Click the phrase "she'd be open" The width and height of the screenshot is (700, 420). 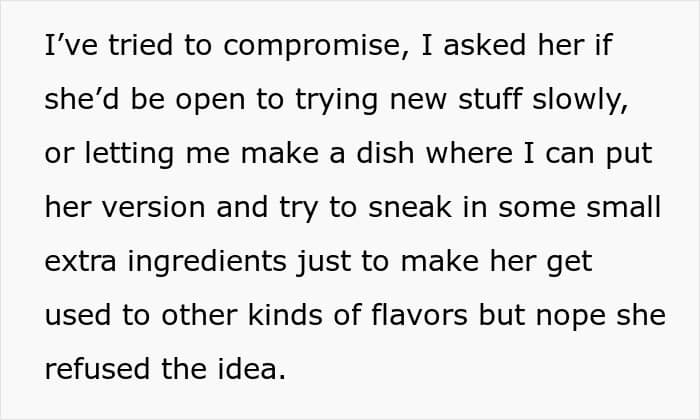(x=145, y=99)
